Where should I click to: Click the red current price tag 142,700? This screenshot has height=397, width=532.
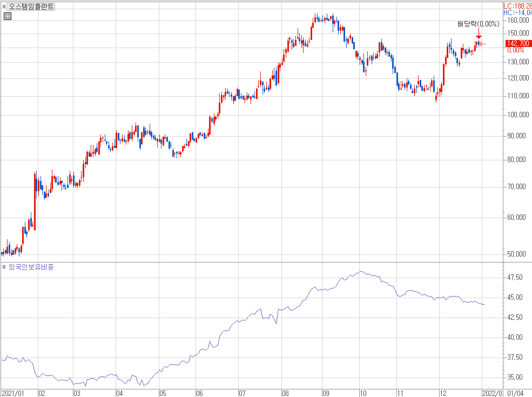(x=518, y=43)
